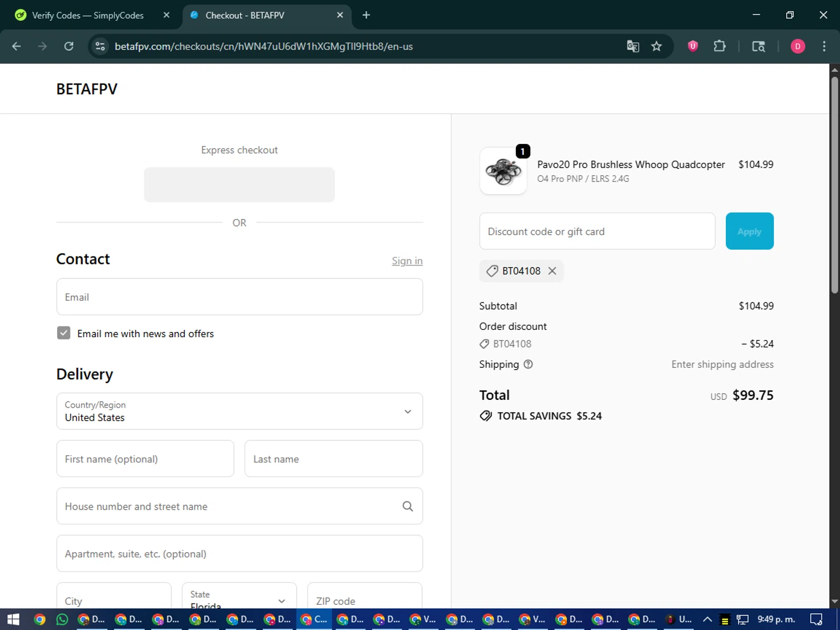Click the TOTAL SAVINGS $5.24 text

[549, 416]
